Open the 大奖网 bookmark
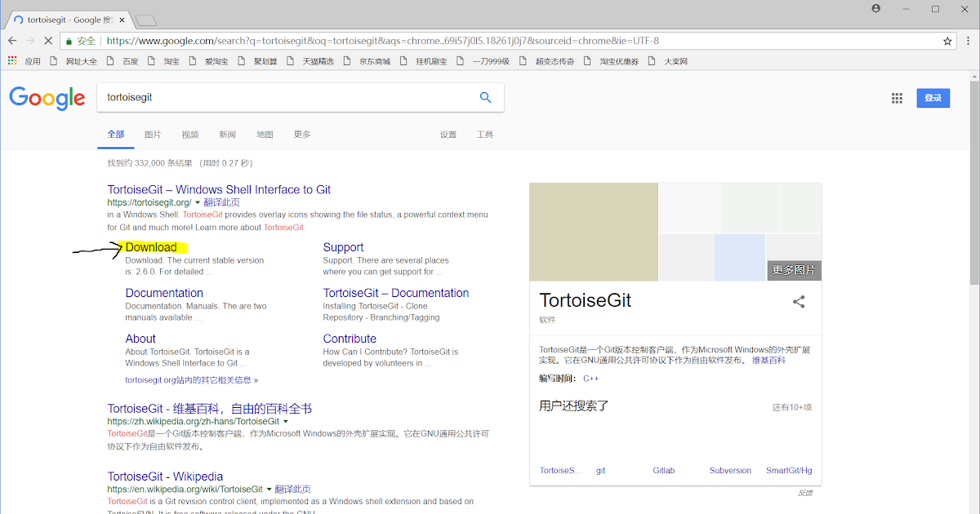980x514 pixels. [667, 60]
